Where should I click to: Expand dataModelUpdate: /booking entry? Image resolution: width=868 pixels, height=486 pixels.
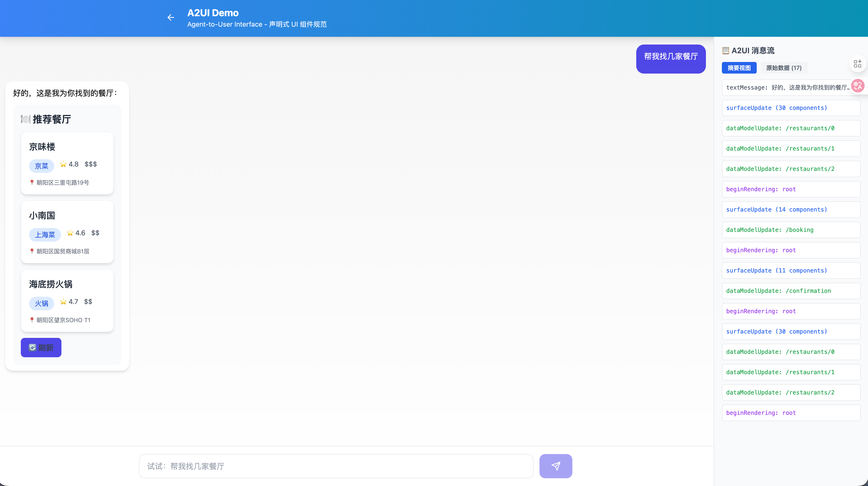tap(791, 230)
